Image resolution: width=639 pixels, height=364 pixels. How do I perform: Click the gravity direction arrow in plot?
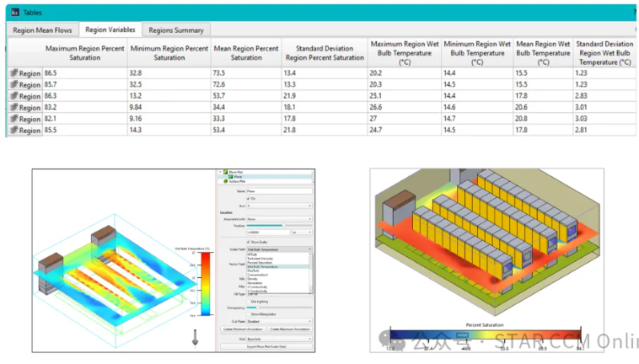click(196, 339)
